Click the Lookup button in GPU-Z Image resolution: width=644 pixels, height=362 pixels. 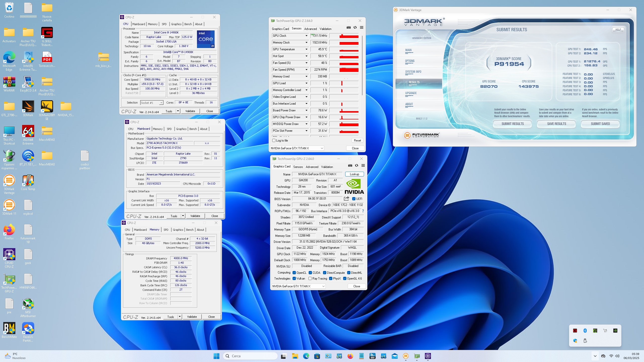tap(354, 174)
